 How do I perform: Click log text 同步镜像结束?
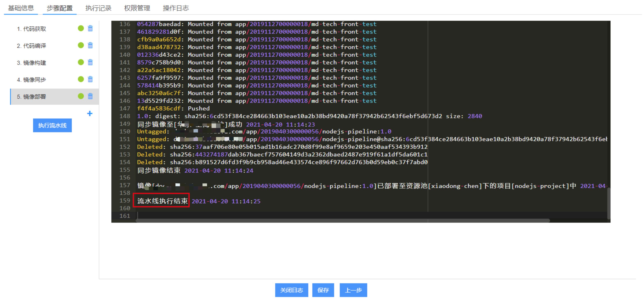tap(159, 170)
